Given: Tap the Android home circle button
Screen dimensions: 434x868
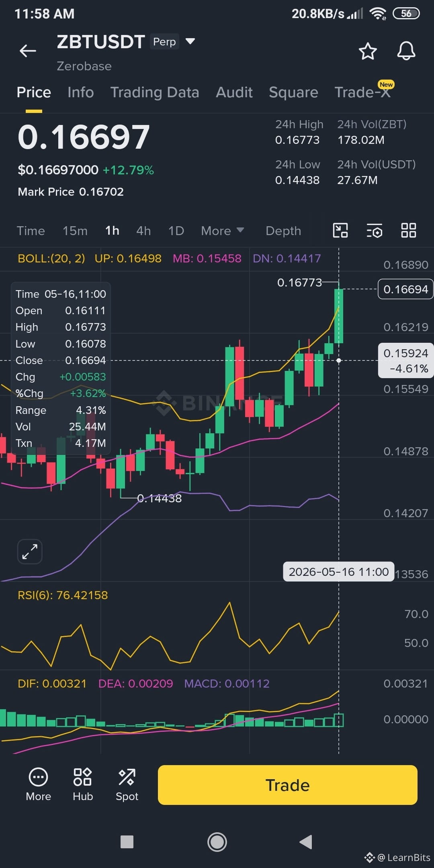Looking at the screenshot, I should click(217, 841).
